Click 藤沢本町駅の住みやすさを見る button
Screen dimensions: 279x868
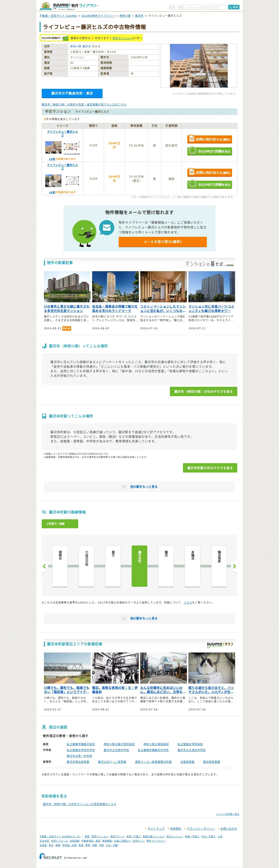[x=210, y=468]
